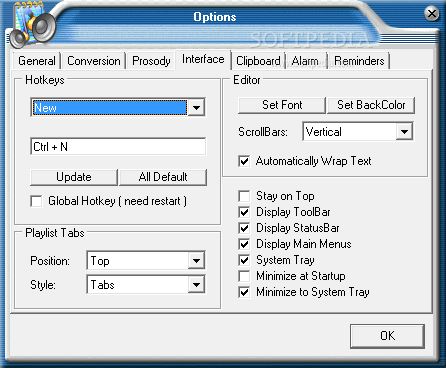Click the Set Font button
Screen dimensions: 446x368
282,105
